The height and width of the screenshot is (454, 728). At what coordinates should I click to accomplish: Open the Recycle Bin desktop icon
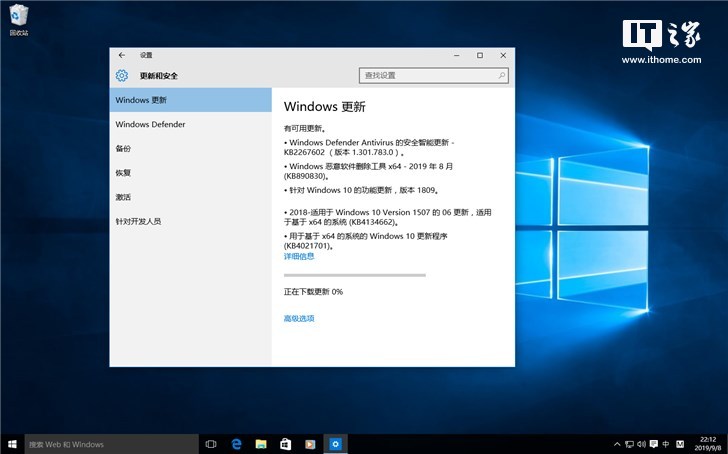click(x=19, y=20)
